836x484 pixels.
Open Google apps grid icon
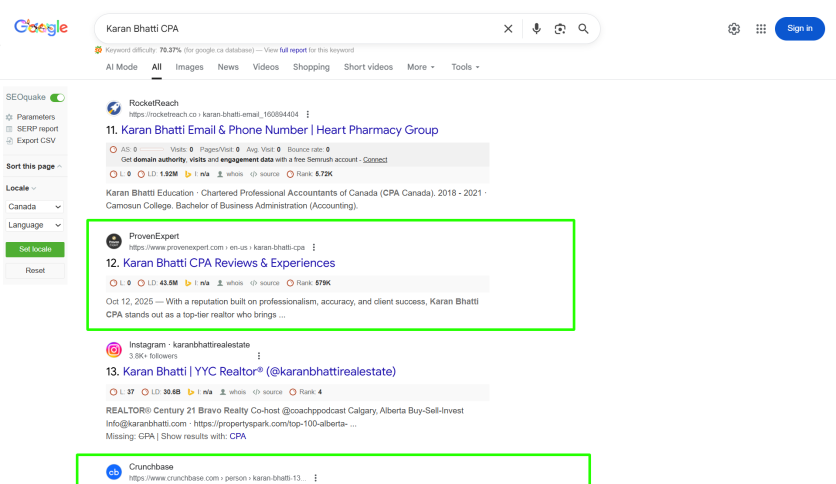[761, 29]
